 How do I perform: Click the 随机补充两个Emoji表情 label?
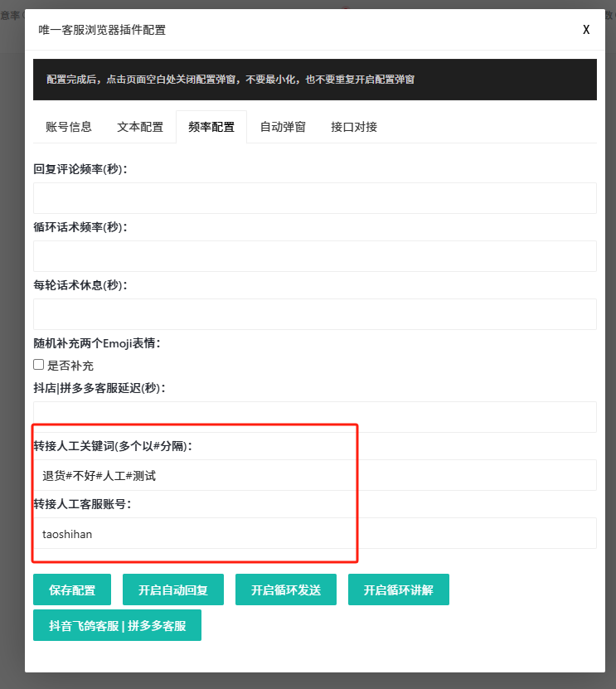click(x=97, y=343)
